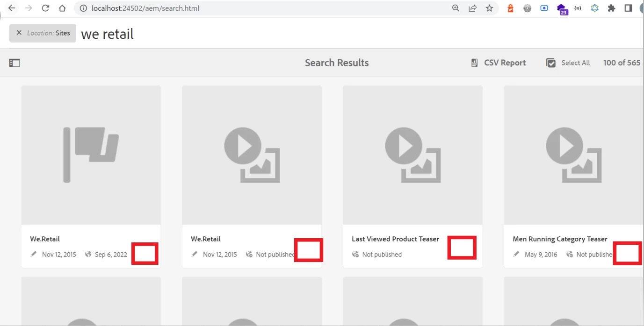The image size is (644, 326).
Task: Click the 'Last Viewed Product Teaser' title
Action: click(x=395, y=239)
